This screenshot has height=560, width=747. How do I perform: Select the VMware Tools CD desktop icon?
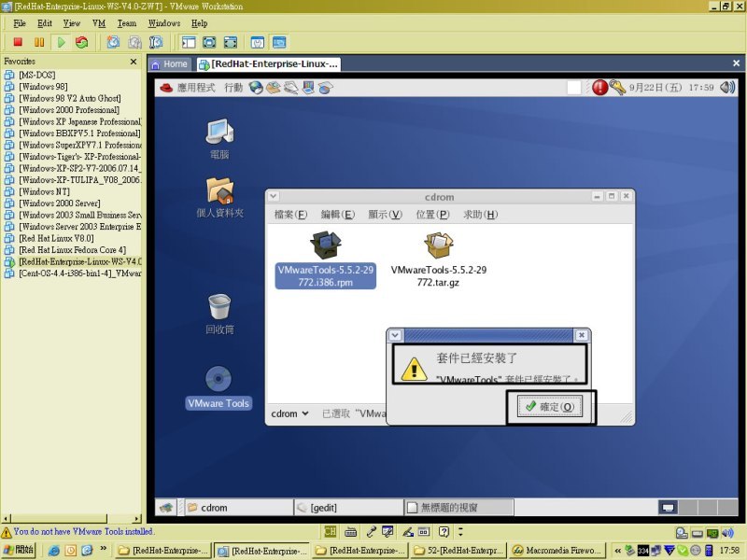(x=218, y=387)
